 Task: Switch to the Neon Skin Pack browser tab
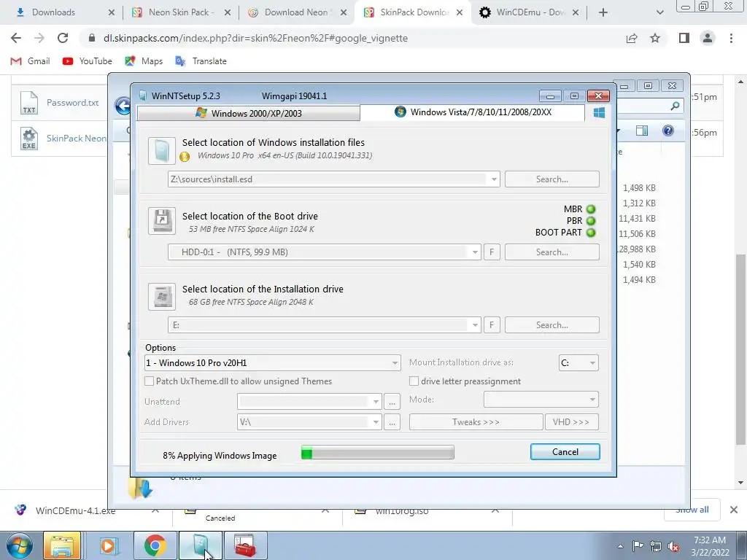[x=181, y=12]
